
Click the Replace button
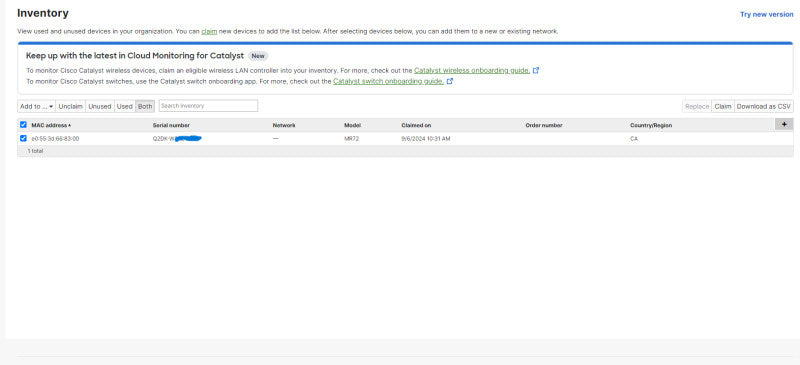[697, 106]
